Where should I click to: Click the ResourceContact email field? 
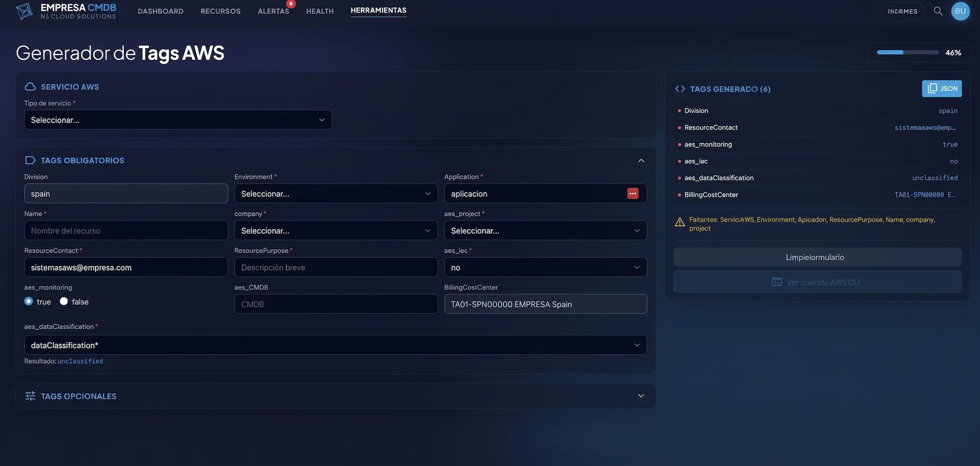point(126,268)
